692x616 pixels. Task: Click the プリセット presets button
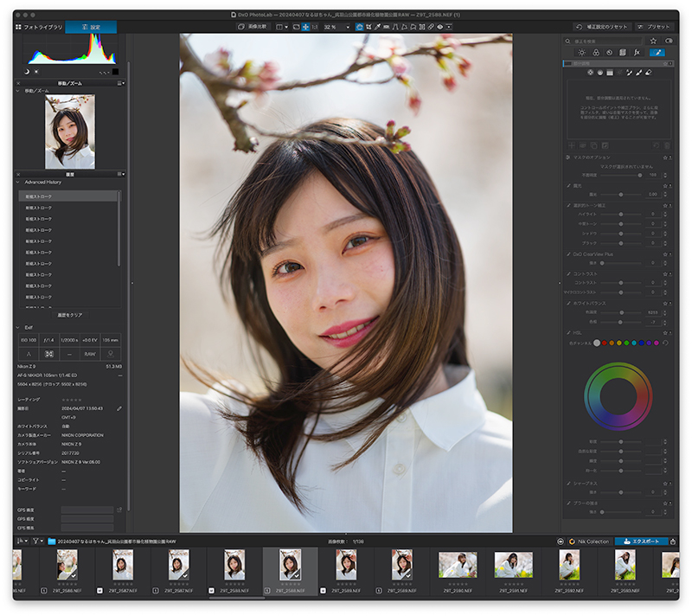coord(654,27)
